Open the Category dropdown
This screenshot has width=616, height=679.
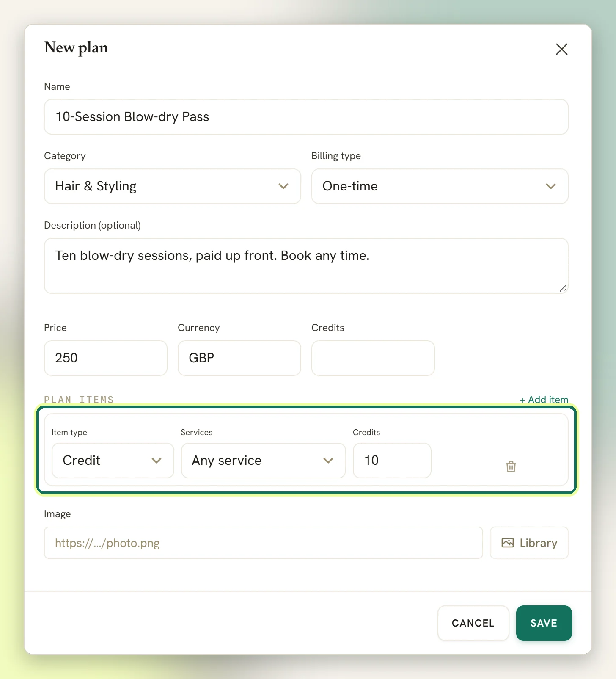[172, 186]
